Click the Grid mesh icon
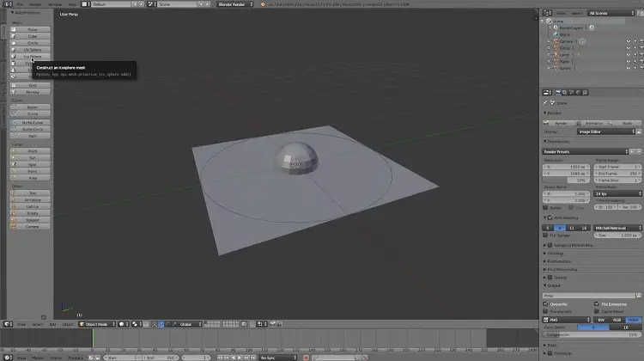This screenshot has height=361, width=644. [14, 85]
